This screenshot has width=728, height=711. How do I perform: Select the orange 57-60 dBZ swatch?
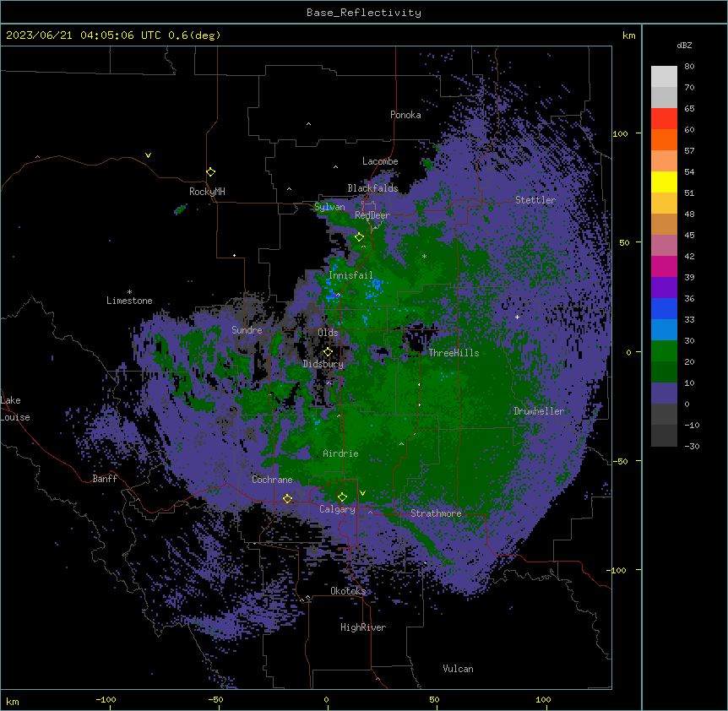tap(664, 139)
